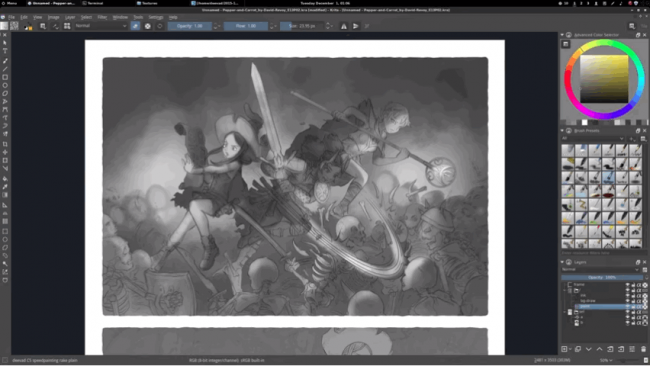Select the Rectangular Selection tool

point(5,231)
